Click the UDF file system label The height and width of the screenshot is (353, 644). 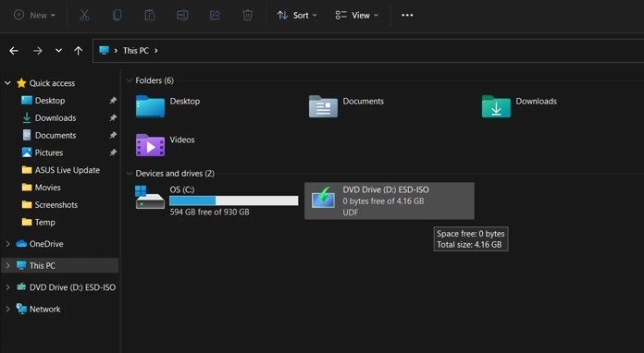coord(351,213)
